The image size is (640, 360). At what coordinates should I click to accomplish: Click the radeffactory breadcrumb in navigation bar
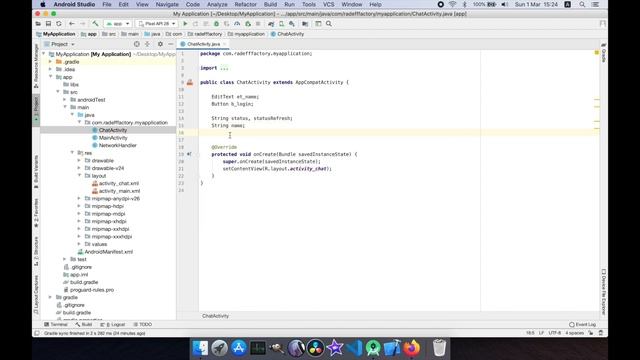[x=205, y=34]
